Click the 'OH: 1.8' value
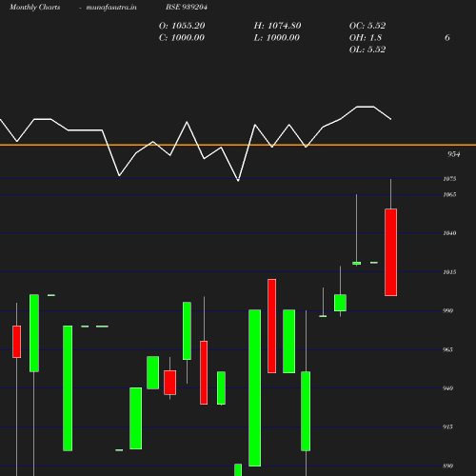 click(x=366, y=37)
